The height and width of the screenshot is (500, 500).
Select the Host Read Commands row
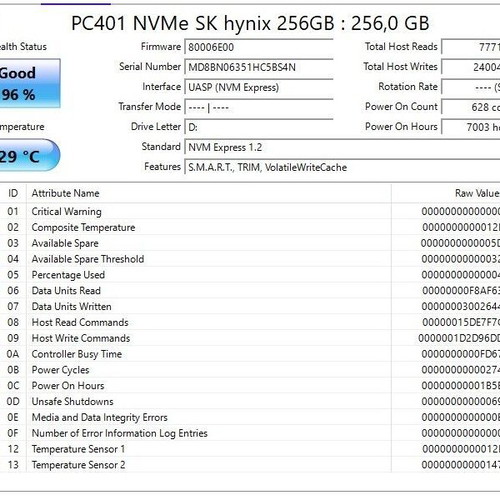[250, 322]
